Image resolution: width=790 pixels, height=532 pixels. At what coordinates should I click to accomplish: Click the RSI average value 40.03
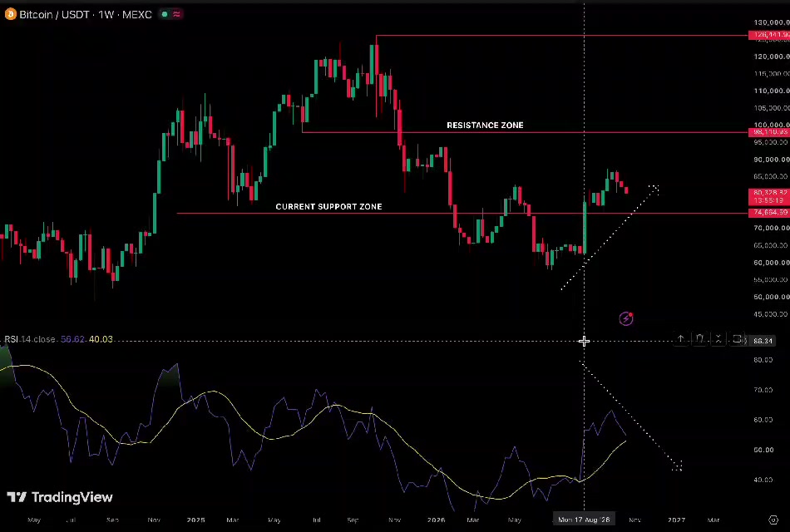point(101,339)
